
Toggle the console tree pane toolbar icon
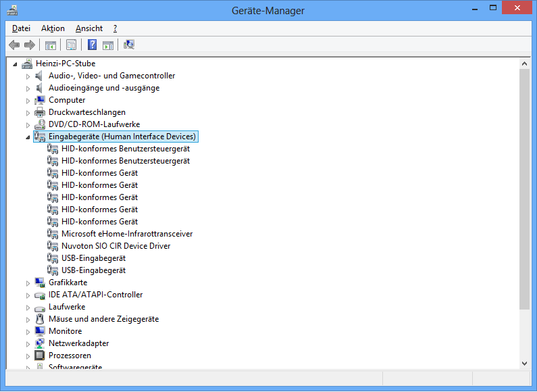(x=51, y=45)
